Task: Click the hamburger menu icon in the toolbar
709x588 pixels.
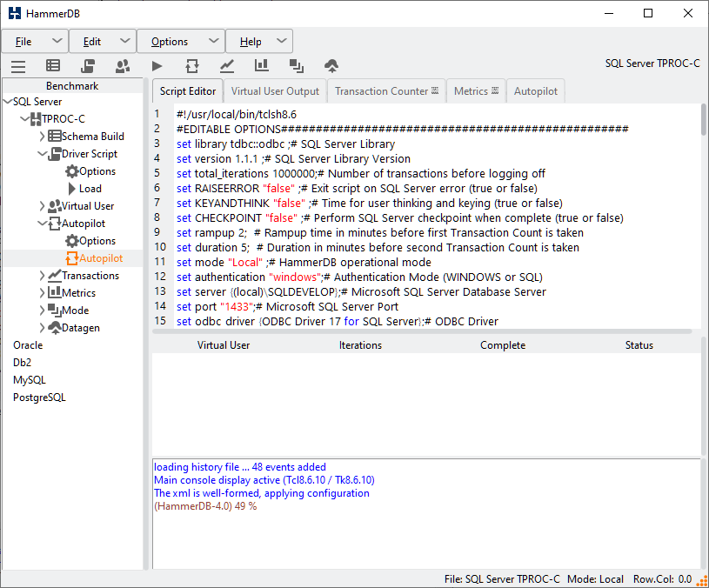Action: (18, 65)
